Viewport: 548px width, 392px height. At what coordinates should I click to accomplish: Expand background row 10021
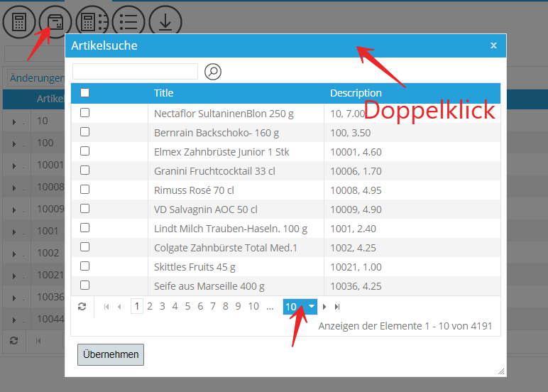tap(14, 276)
